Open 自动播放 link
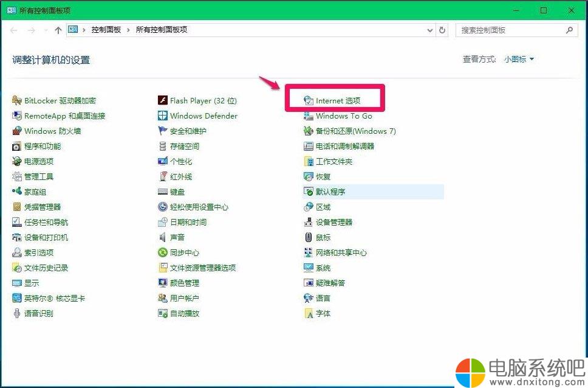The image size is (588, 388). pos(185,313)
